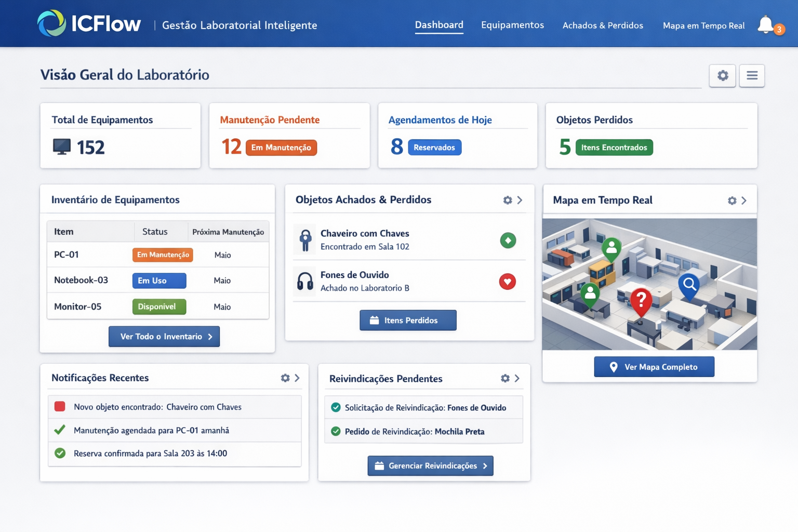Click the orange Em Manutenção badge for PC-01
This screenshot has width=798, height=532.
(x=163, y=255)
